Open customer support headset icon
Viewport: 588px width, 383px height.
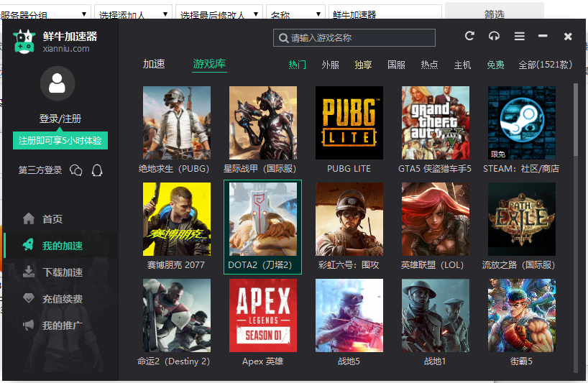click(x=494, y=36)
